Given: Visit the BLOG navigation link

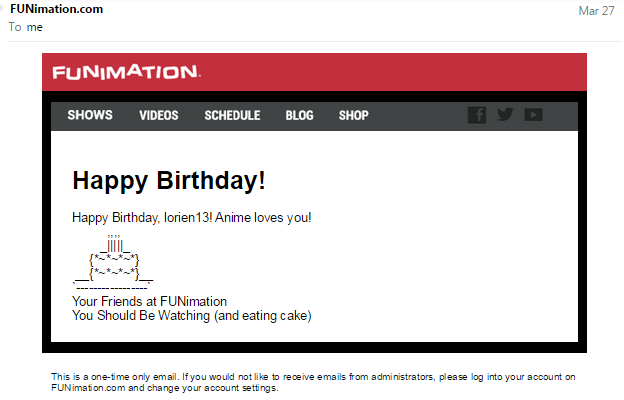Looking at the screenshot, I should click(299, 116).
